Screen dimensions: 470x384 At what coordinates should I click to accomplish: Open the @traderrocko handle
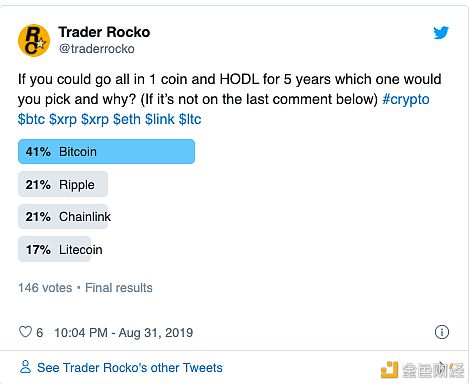[x=97, y=49]
